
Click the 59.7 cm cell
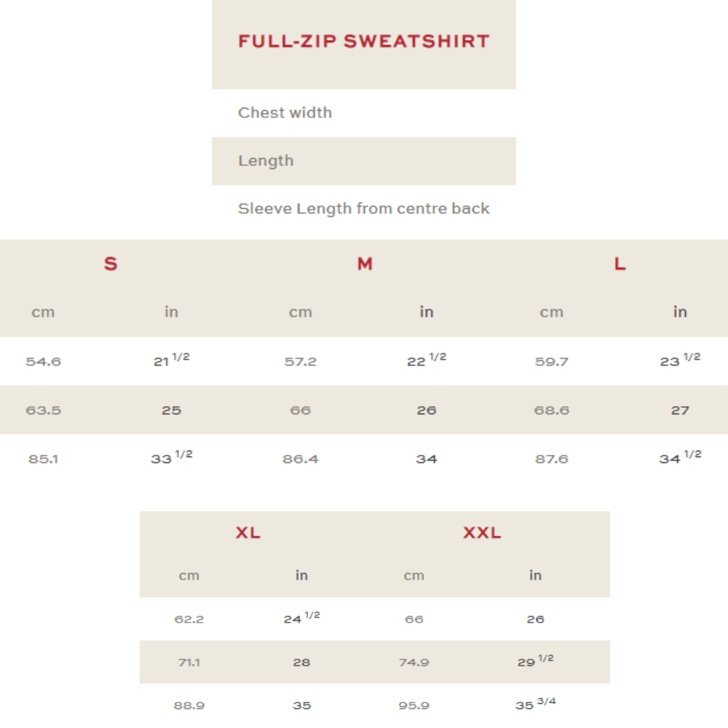551,362
